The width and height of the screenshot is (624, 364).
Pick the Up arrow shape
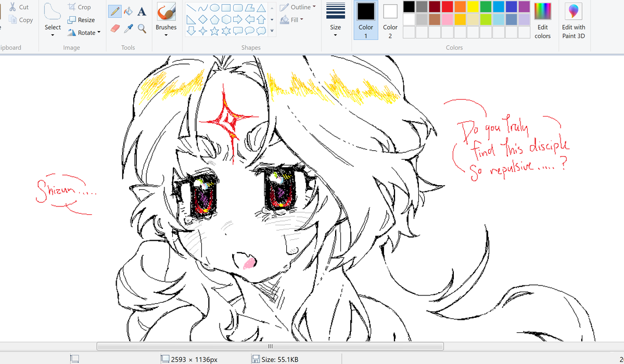coord(261,19)
